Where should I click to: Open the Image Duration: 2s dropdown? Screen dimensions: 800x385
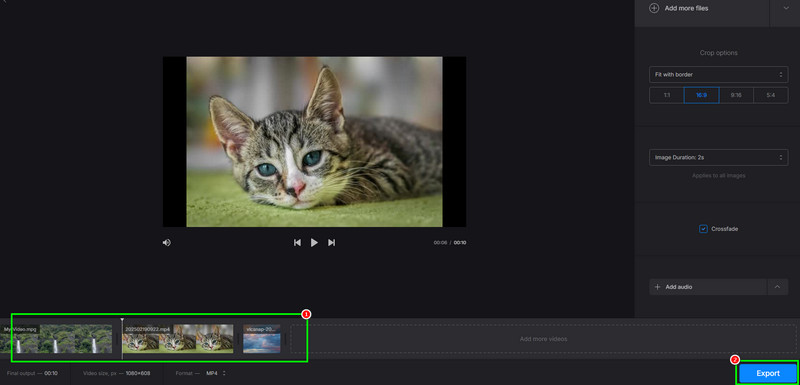pyautogui.click(x=718, y=158)
